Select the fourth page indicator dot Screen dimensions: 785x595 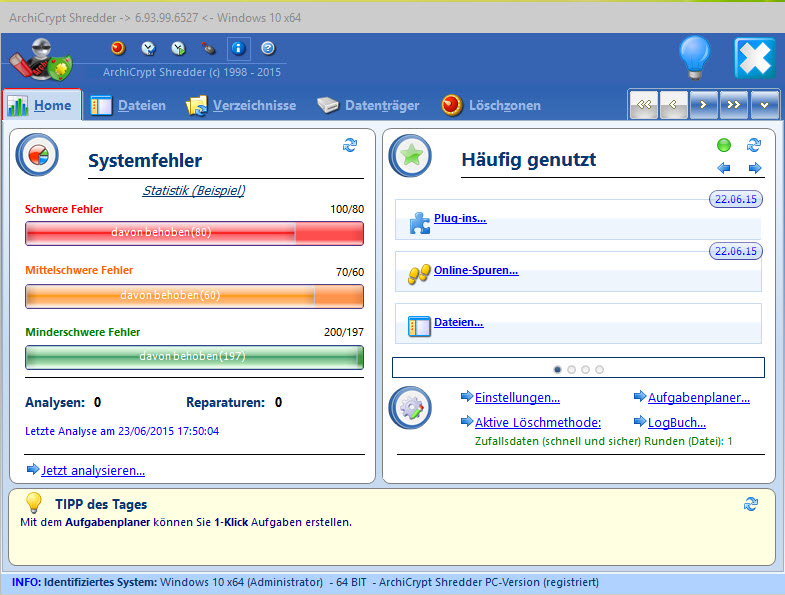click(x=599, y=369)
